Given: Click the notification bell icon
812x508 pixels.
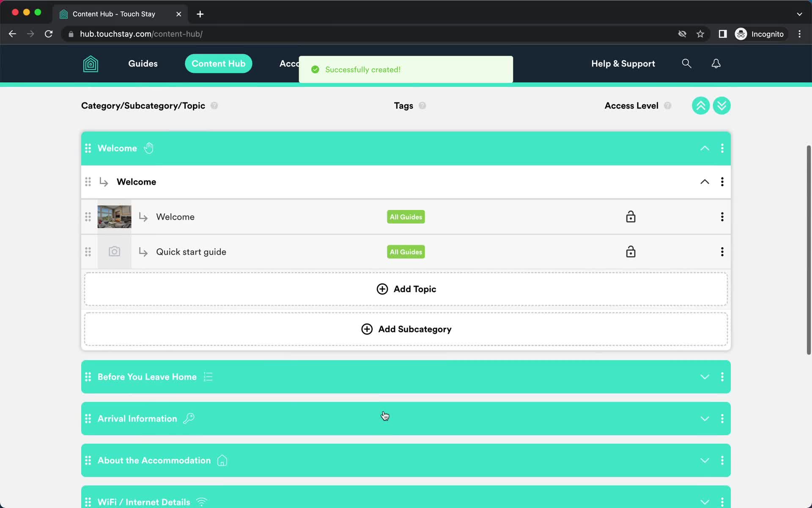Looking at the screenshot, I should tap(716, 63).
